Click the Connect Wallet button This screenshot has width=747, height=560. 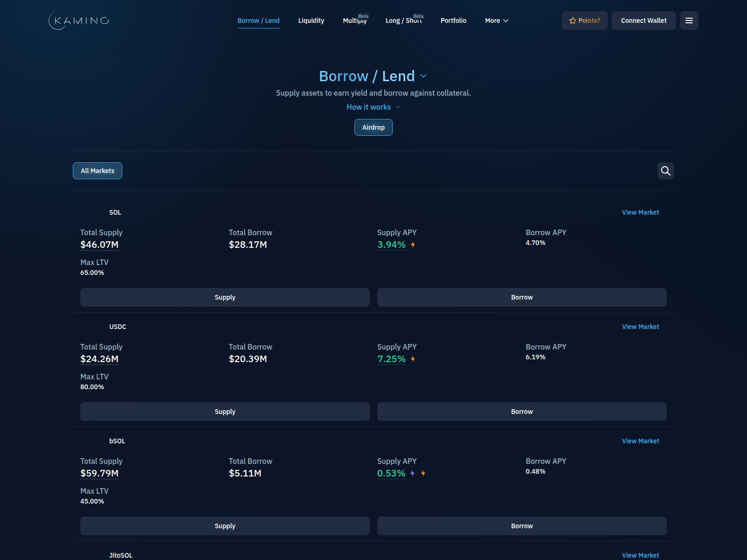(x=644, y=21)
